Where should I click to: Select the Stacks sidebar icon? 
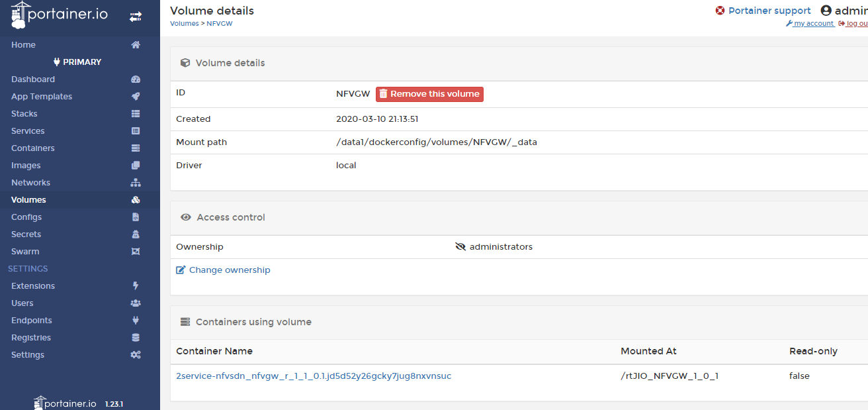click(x=136, y=113)
